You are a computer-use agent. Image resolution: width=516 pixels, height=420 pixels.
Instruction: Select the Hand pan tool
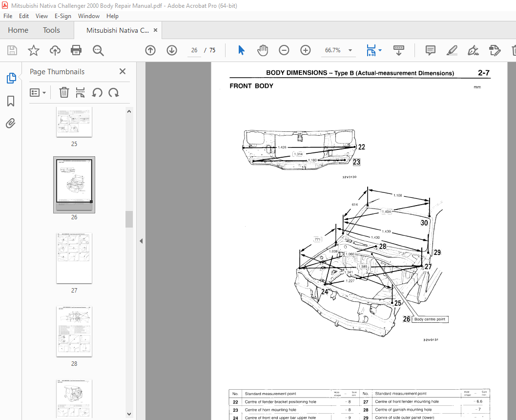point(263,50)
